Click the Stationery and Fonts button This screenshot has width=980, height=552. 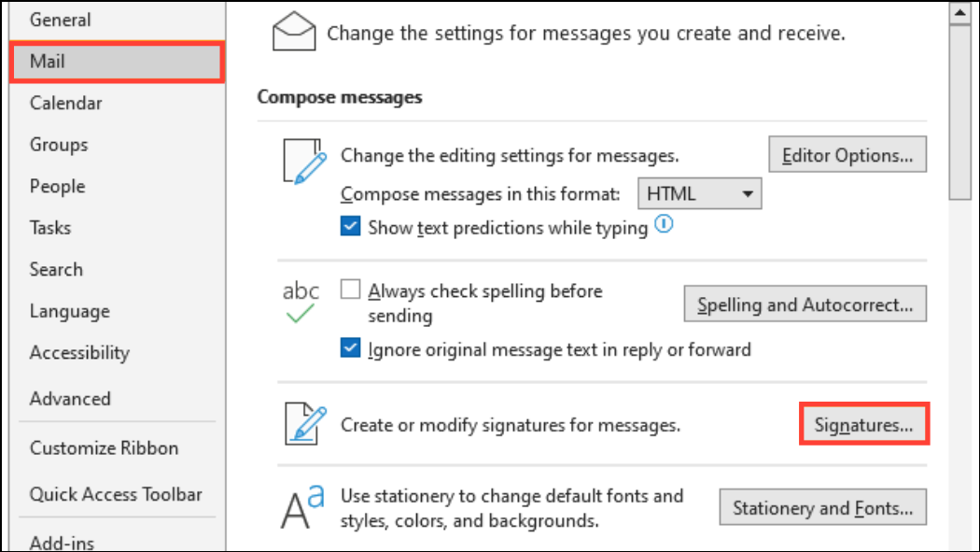click(822, 507)
